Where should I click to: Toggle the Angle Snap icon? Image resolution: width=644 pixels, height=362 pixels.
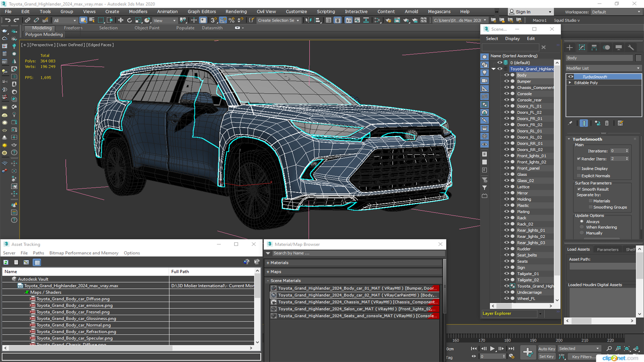pos(223,20)
